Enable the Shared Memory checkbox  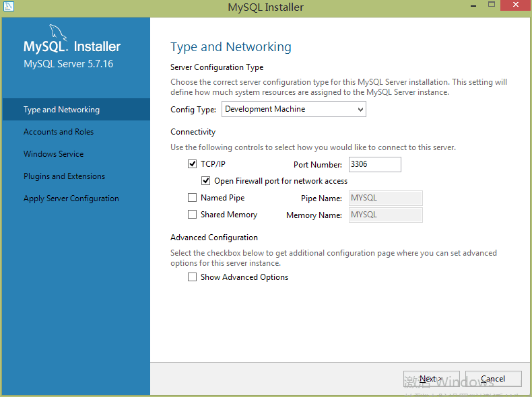[193, 215]
